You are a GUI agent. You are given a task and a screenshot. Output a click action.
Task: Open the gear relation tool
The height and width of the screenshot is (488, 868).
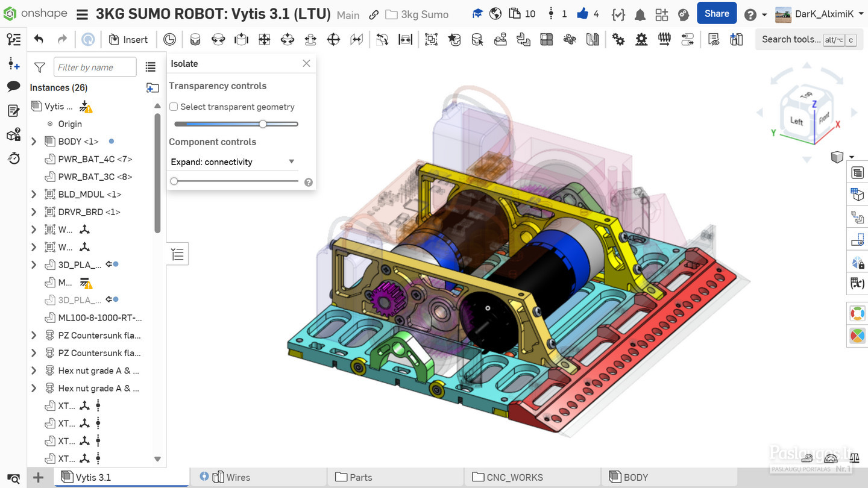(618, 40)
